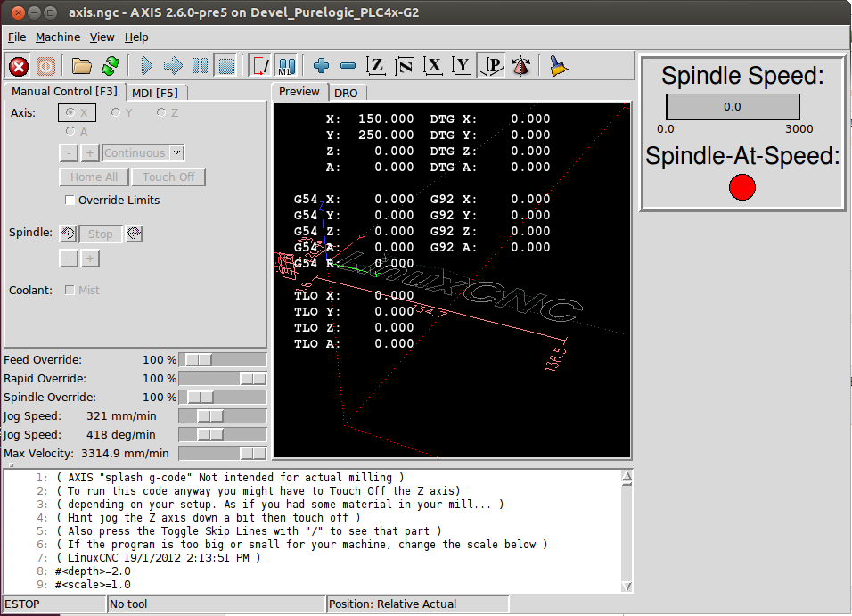Adjust the Max Velocity slider
Image resolution: width=852 pixels, height=616 pixels.
[x=223, y=454]
